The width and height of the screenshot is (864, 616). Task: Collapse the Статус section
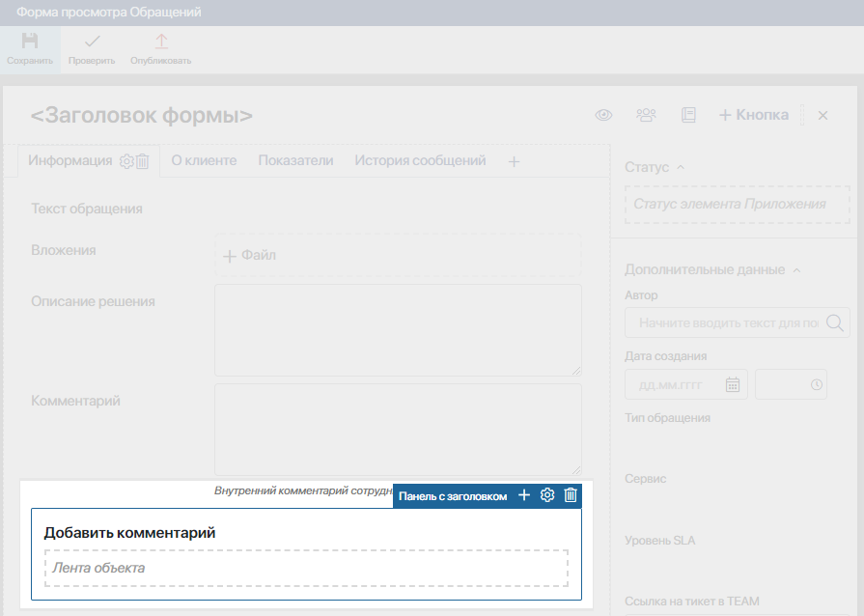(681, 167)
